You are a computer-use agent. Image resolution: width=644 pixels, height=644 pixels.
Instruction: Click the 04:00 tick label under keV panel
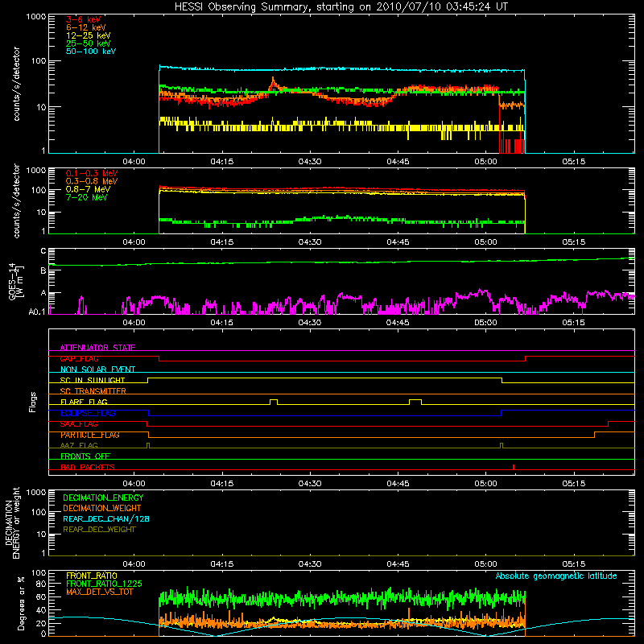tap(134, 162)
